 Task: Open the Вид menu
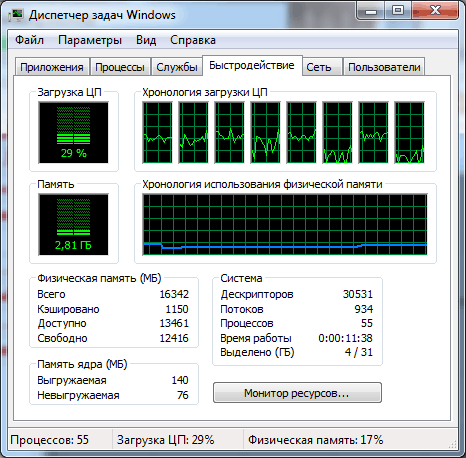tap(146, 40)
